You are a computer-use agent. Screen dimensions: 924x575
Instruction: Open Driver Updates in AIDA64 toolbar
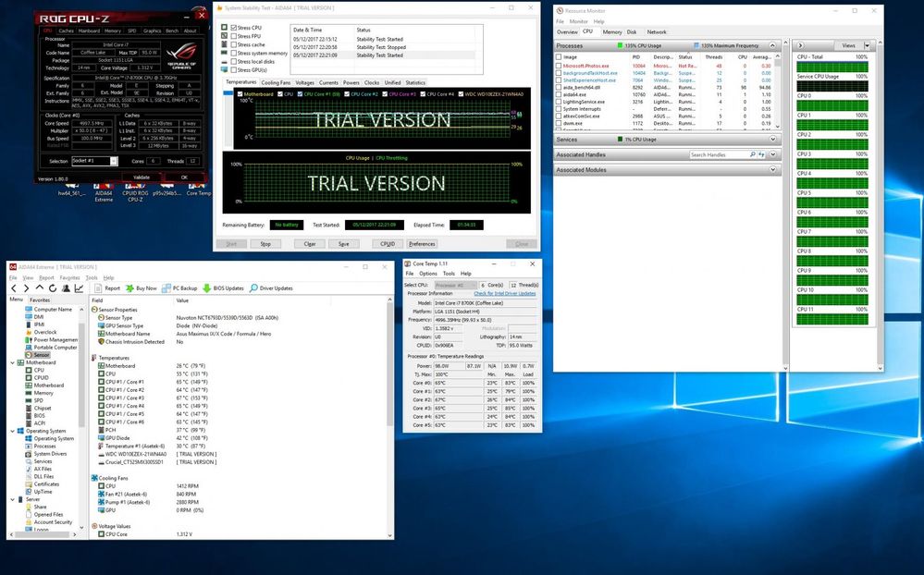point(271,288)
